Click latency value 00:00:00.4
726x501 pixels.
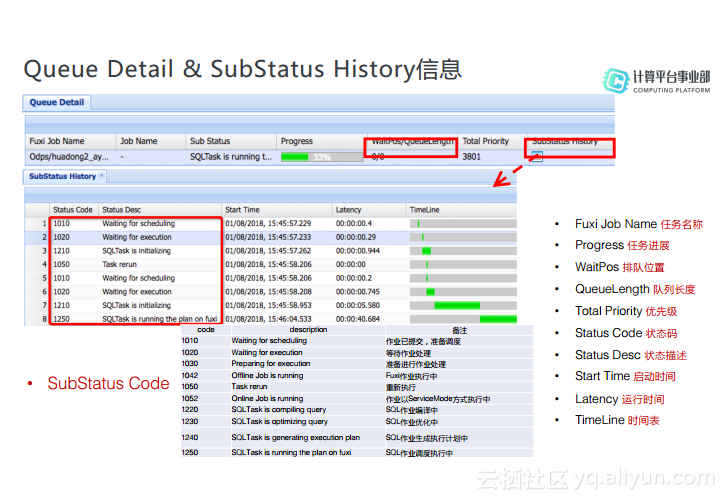click(354, 223)
